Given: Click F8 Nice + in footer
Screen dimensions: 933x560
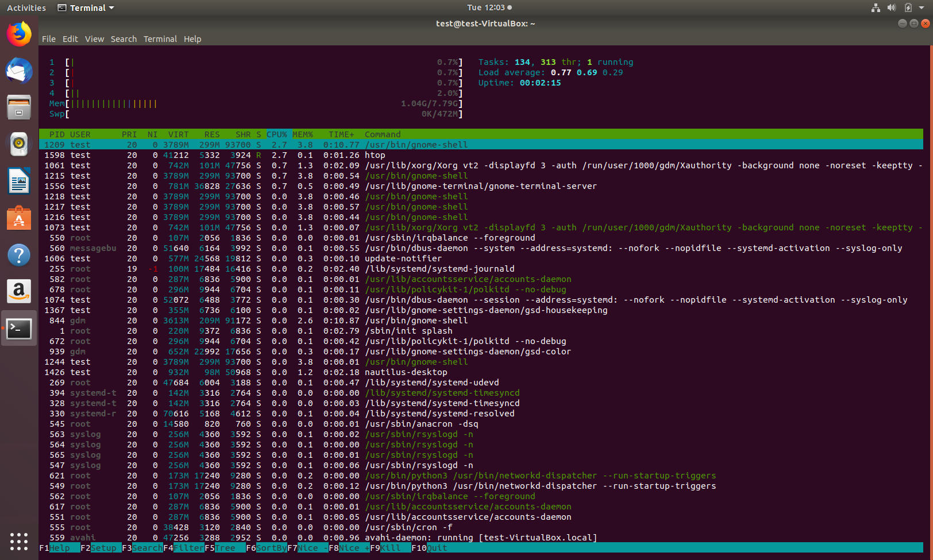Looking at the screenshot, I should tap(349, 548).
